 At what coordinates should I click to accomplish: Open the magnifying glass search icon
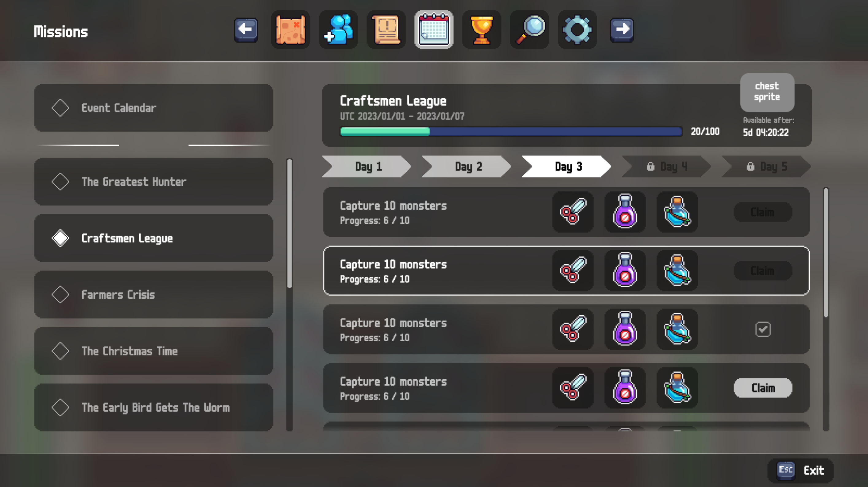(529, 30)
